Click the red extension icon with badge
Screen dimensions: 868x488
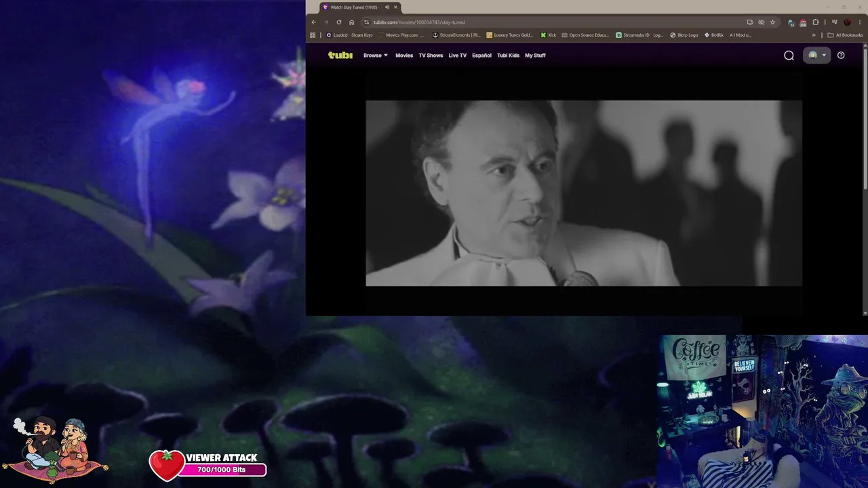point(803,22)
